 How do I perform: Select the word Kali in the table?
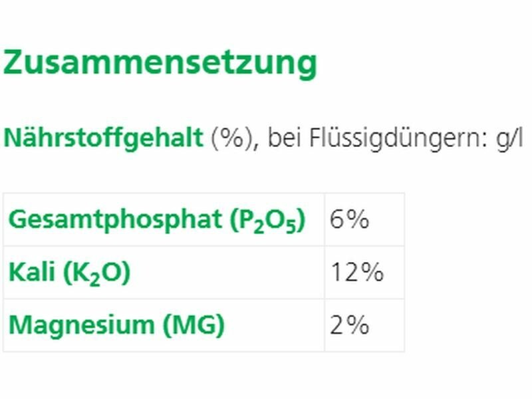point(31,273)
